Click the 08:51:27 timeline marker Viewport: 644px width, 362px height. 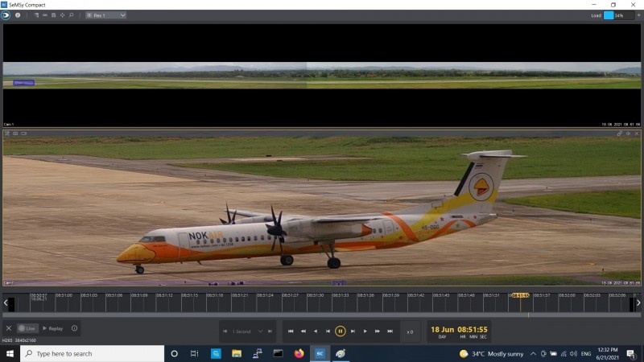point(290,295)
